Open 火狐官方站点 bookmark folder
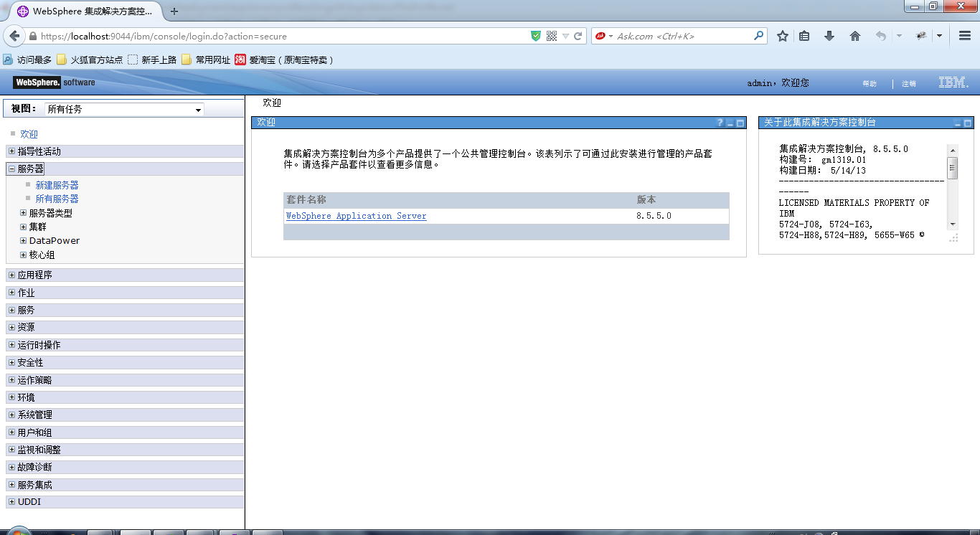This screenshot has height=535, width=980. click(x=90, y=60)
